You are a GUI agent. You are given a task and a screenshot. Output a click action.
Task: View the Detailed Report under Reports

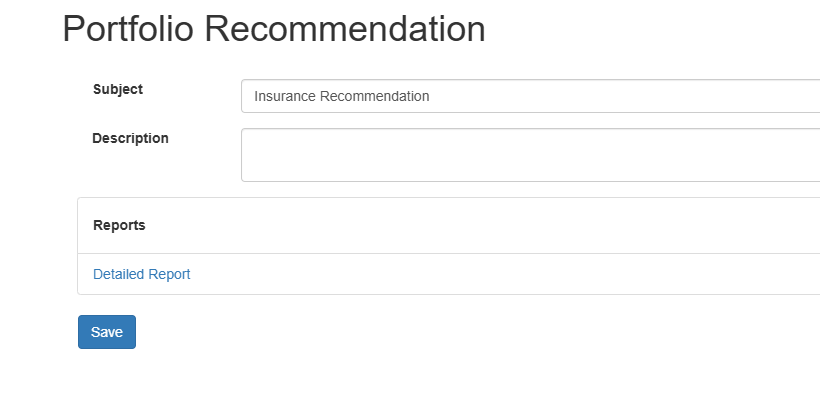pyautogui.click(x=141, y=274)
